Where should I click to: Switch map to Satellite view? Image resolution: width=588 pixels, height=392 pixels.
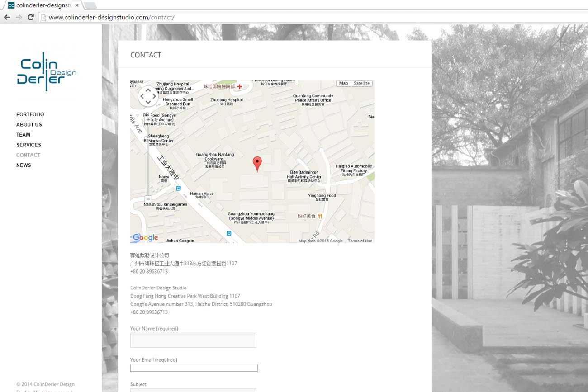click(361, 83)
